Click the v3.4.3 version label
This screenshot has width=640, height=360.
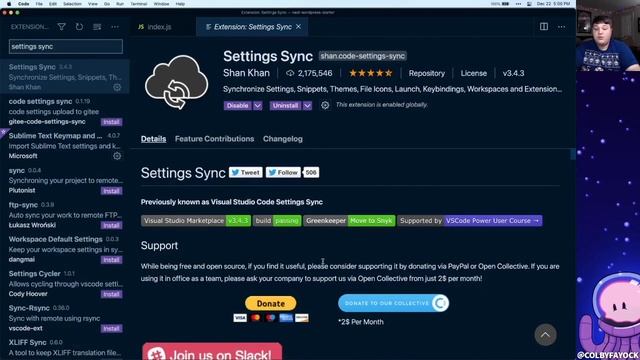point(513,73)
